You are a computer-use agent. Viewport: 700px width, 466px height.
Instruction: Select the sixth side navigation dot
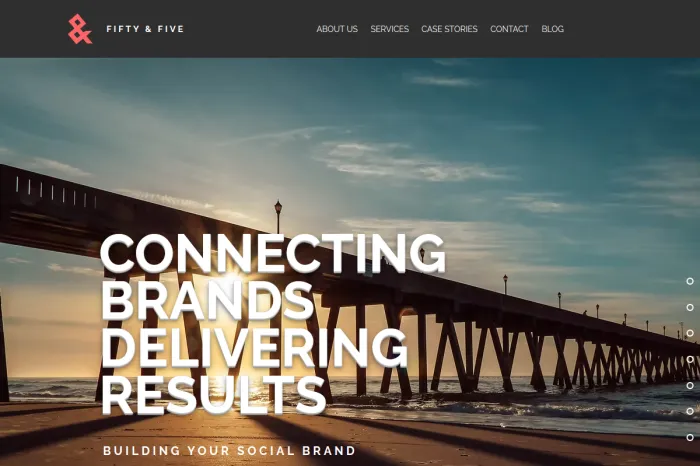[690, 411]
